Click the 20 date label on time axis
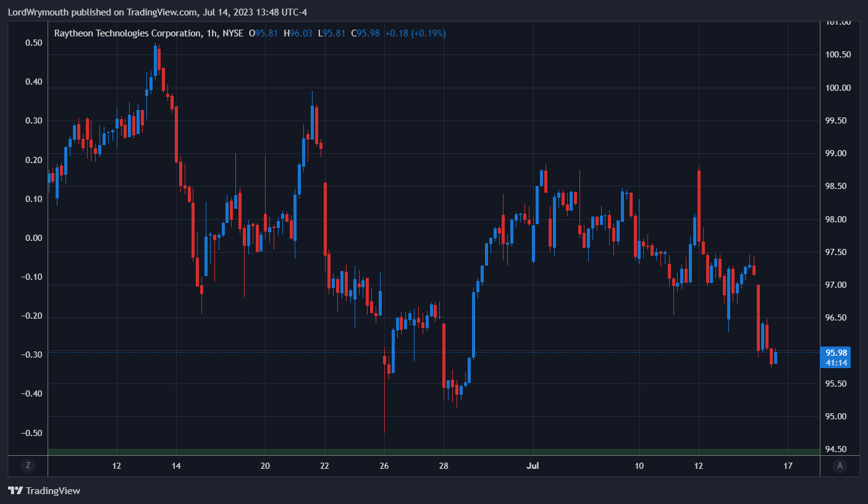 pyautogui.click(x=264, y=466)
